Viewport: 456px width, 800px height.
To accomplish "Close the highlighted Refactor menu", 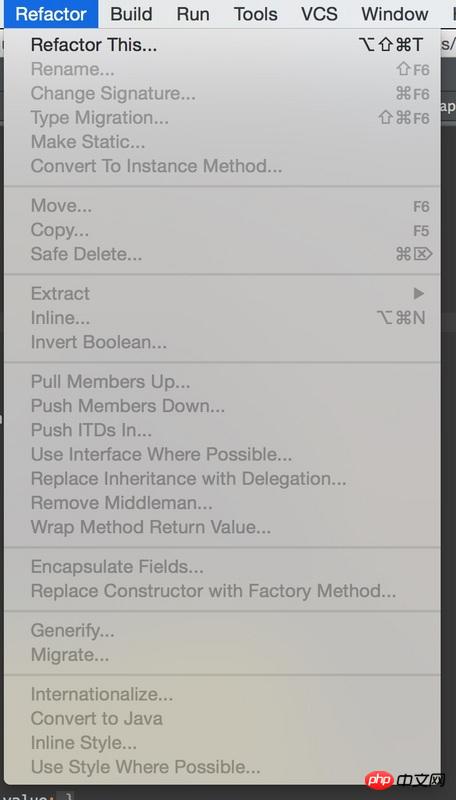I will (51, 14).
